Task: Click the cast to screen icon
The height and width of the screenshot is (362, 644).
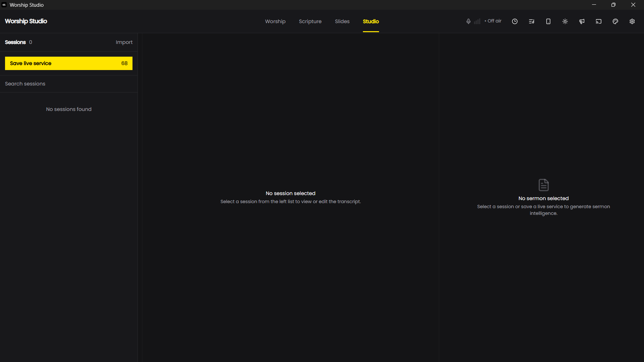Action: (598, 21)
